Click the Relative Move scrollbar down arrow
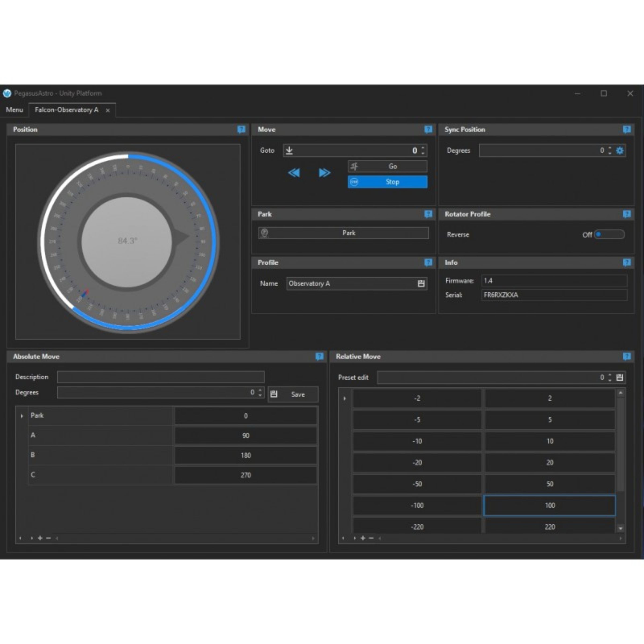Screen dimensions: 644x644 pyautogui.click(x=620, y=528)
